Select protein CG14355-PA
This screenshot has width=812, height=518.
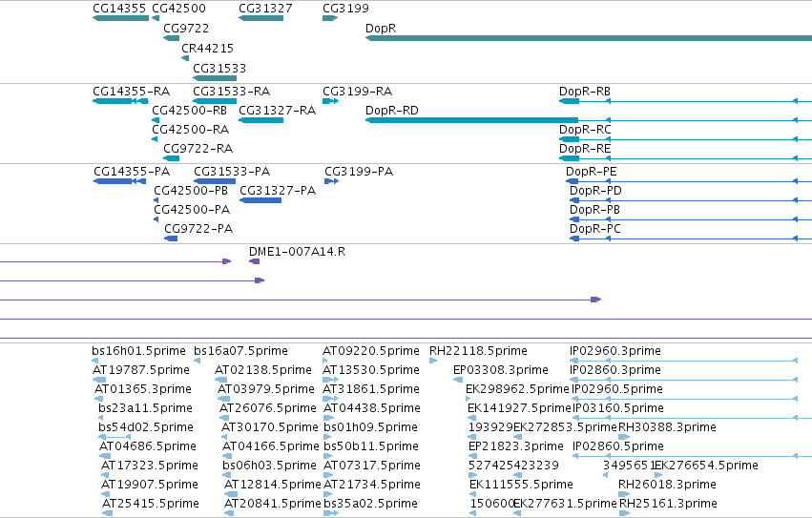[132, 172]
